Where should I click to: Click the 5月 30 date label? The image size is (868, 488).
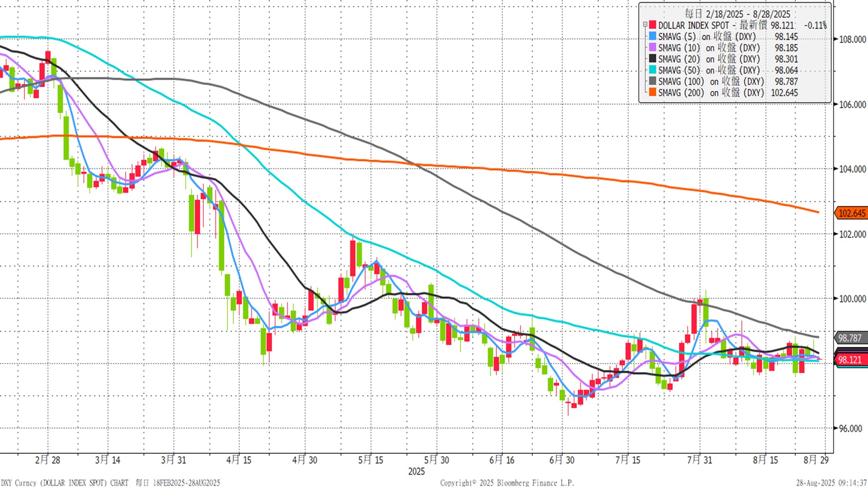click(x=436, y=460)
